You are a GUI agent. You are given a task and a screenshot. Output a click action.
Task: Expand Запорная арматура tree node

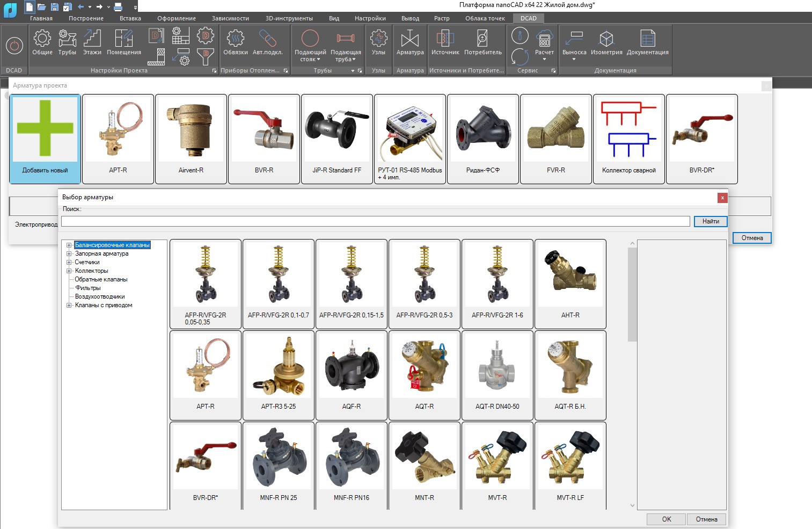69,254
